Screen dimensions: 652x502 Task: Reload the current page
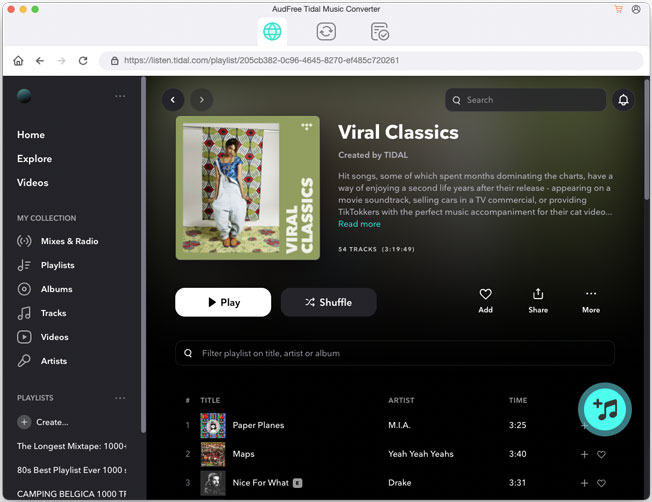pyautogui.click(x=83, y=61)
